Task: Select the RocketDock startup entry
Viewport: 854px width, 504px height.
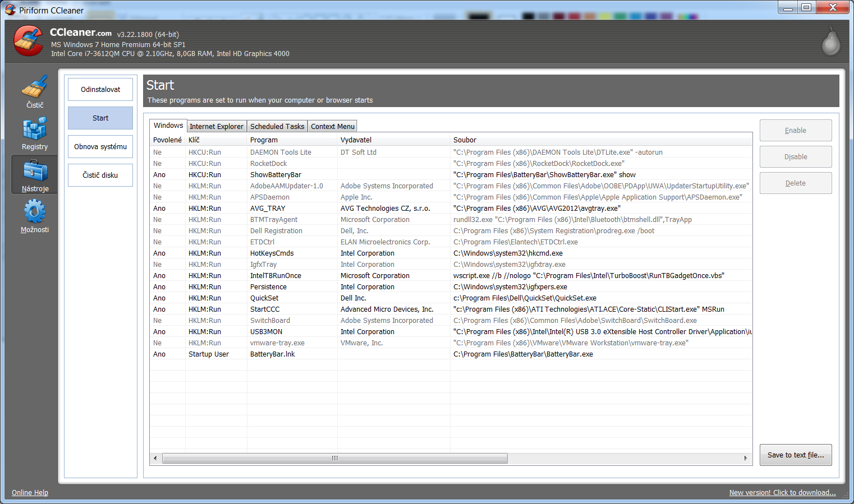Action: coord(451,164)
